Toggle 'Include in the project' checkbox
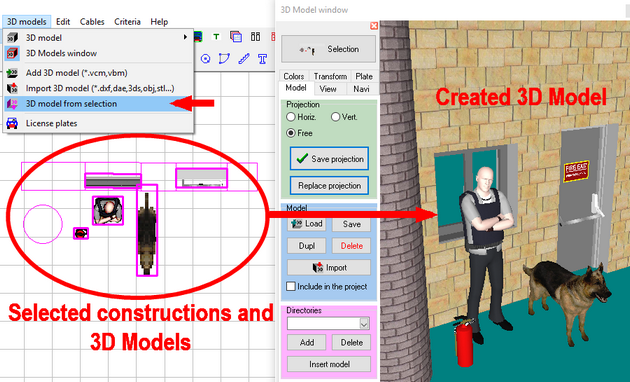Screen dimensions: 630x382 tap(291, 286)
